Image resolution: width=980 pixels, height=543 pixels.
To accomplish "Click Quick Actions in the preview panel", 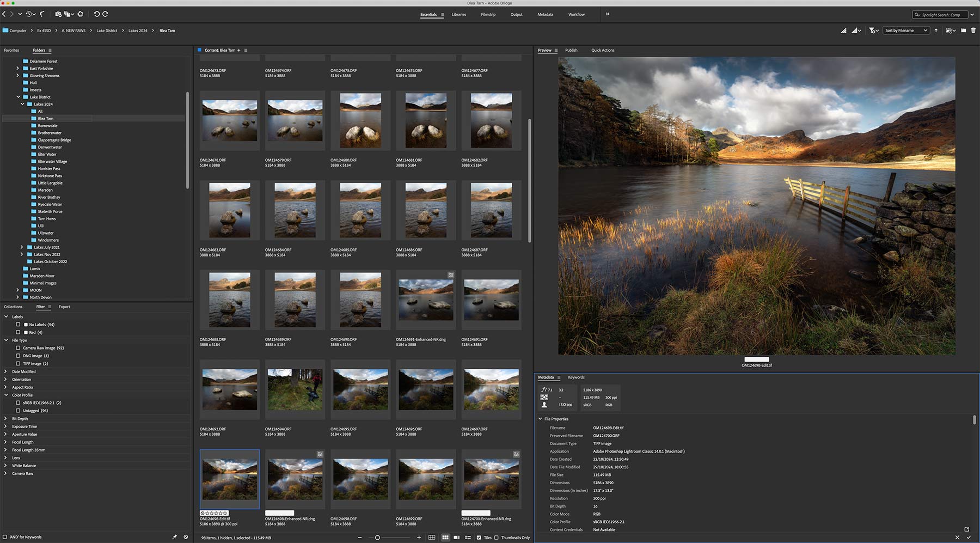I will click(x=603, y=50).
